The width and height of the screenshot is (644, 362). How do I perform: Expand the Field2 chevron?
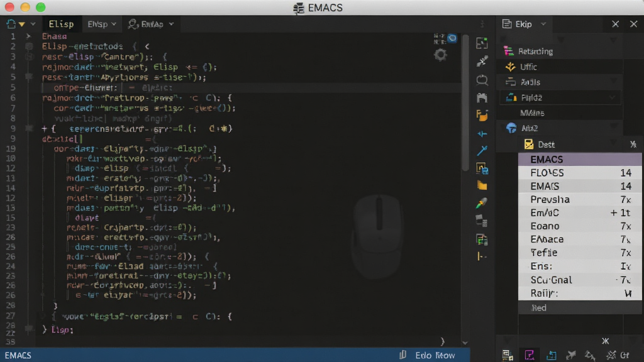click(x=613, y=97)
